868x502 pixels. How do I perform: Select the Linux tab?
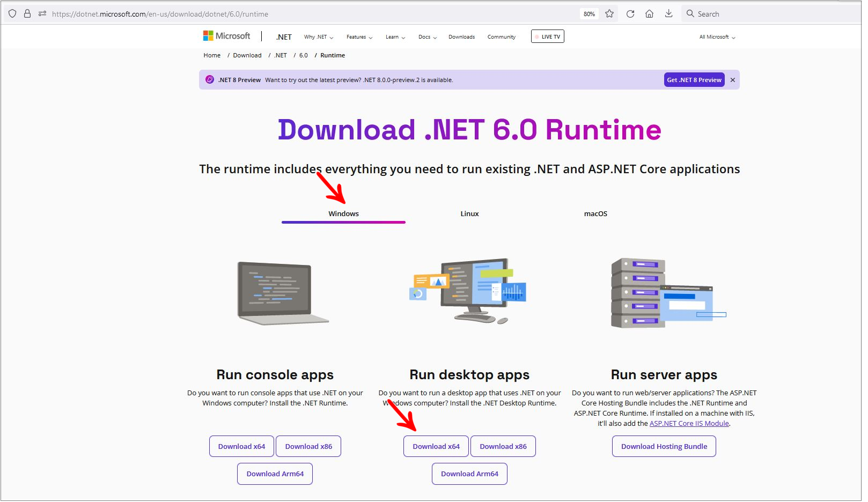coord(469,213)
